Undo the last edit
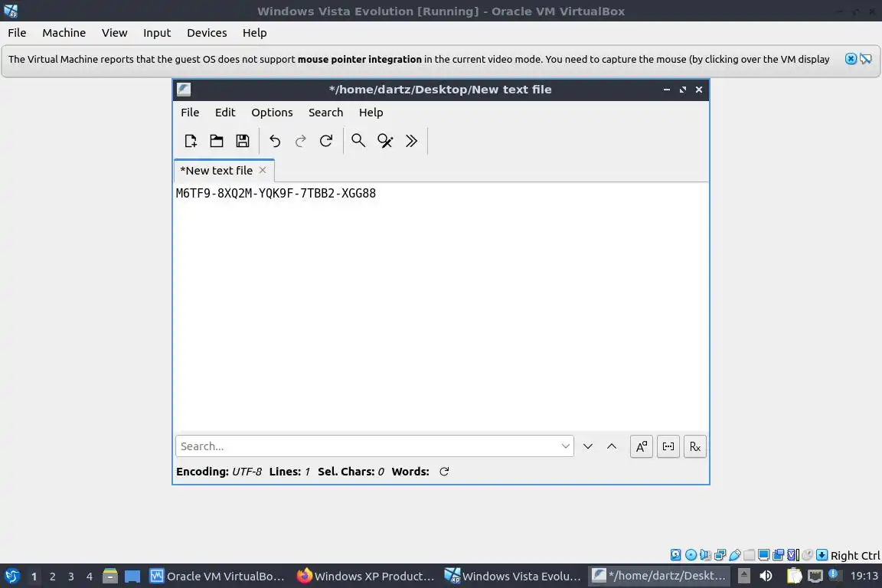This screenshot has height=588, width=882. [x=275, y=141]
